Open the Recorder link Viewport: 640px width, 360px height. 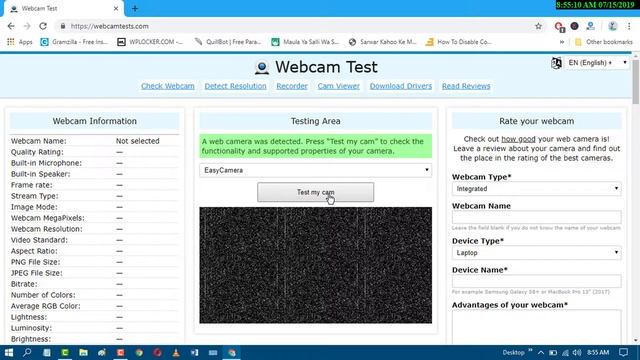coord(292,86)
